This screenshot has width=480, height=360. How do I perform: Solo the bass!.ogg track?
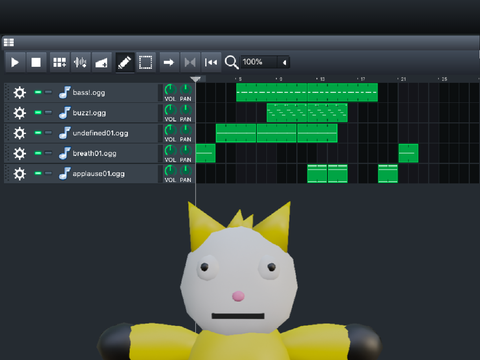coord(48,92)
